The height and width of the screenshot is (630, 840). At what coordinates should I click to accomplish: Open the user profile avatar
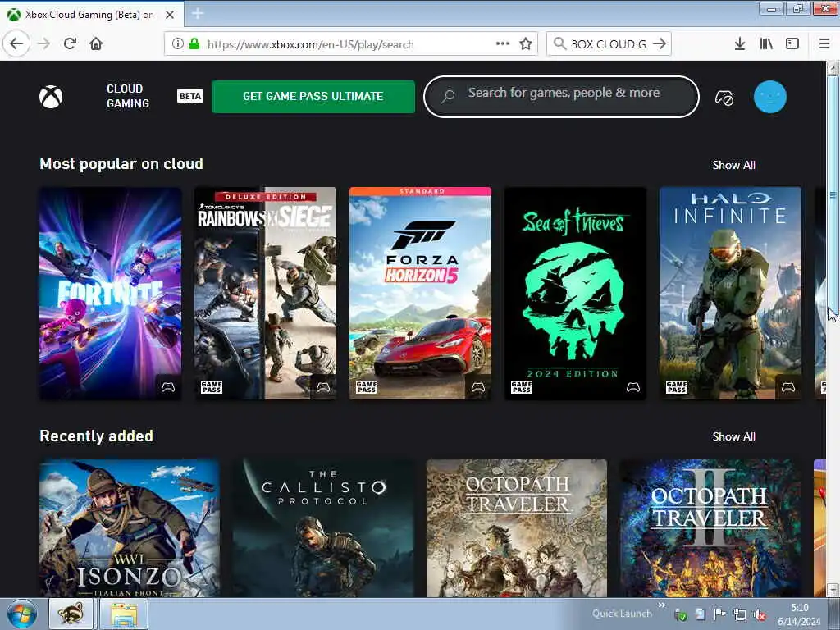pos(769,97)
